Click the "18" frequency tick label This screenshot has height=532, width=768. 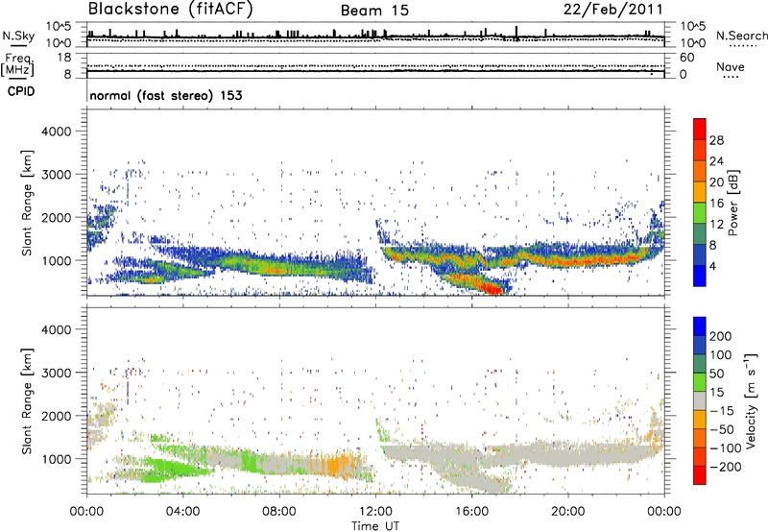(64, 58)
